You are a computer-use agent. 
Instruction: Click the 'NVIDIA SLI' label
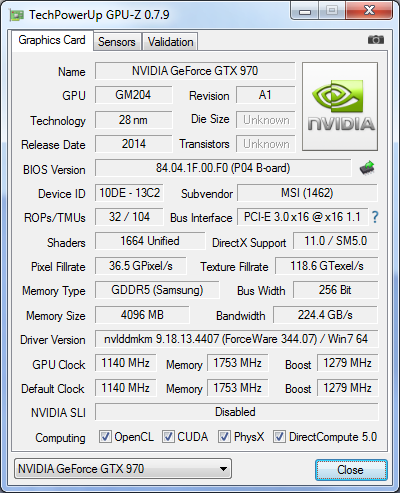tap(58, 413)
